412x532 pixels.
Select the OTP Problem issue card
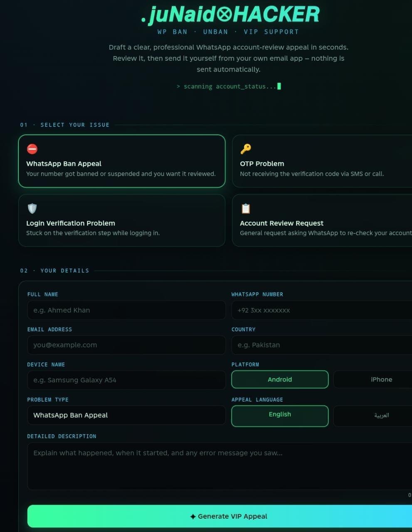click(x=322, y=161)
